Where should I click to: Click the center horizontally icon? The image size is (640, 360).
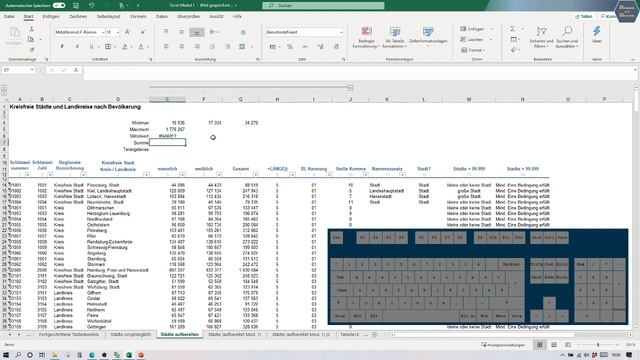pos(182,47)
